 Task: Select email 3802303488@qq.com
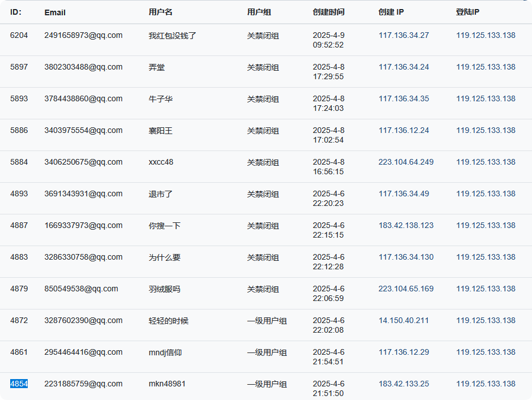pyautogui.click(x=83, y=67)
